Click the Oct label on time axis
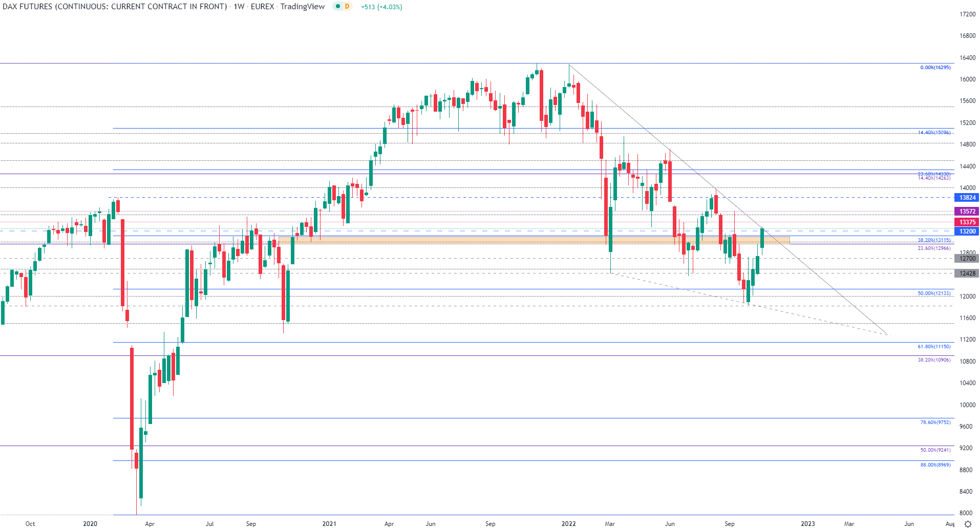Screen dimensions: 980x528 (30, 524)
